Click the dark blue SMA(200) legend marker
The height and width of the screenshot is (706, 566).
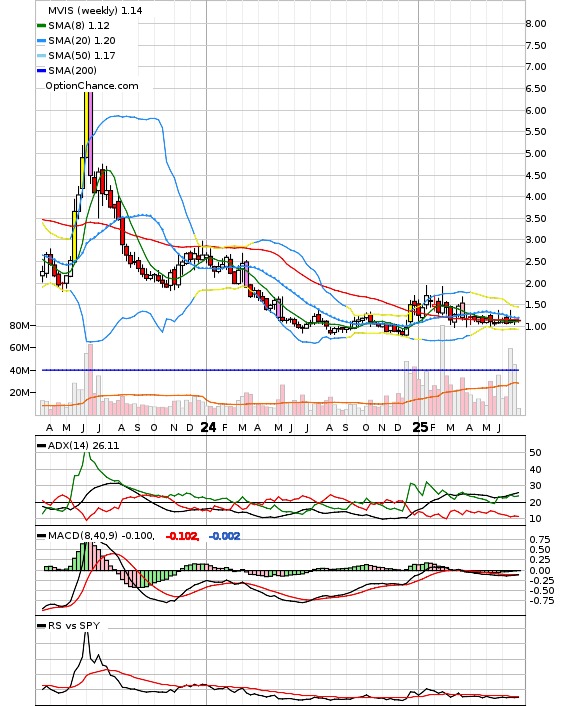coord(41,70)
